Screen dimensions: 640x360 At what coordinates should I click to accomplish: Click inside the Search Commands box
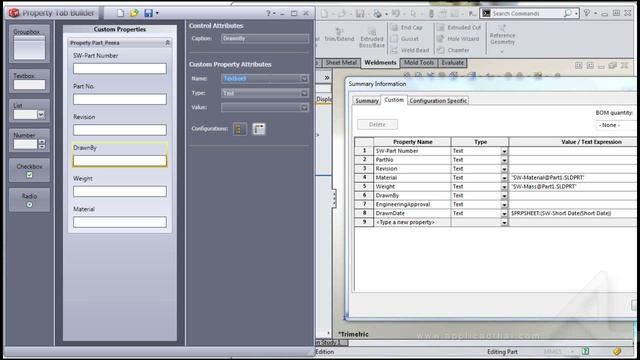pyautogui.click(x=526, y=13)
